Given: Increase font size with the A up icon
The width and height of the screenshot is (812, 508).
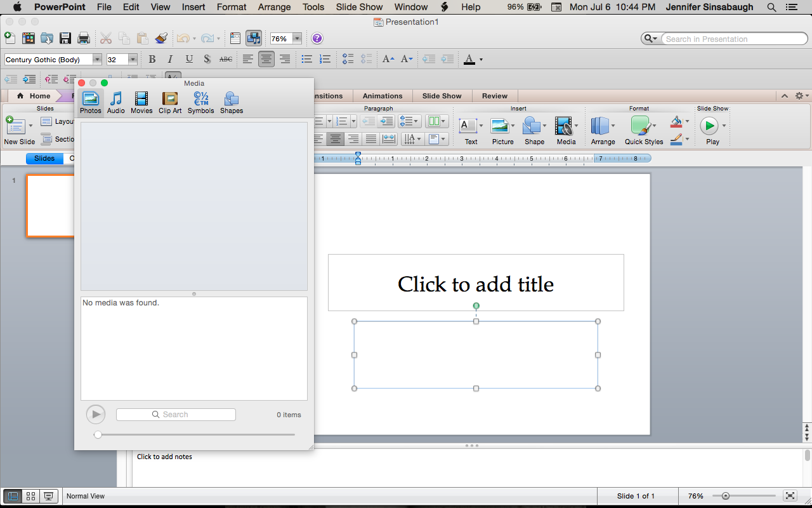Looking at the screenshot, I should click(x=388, y=59).
